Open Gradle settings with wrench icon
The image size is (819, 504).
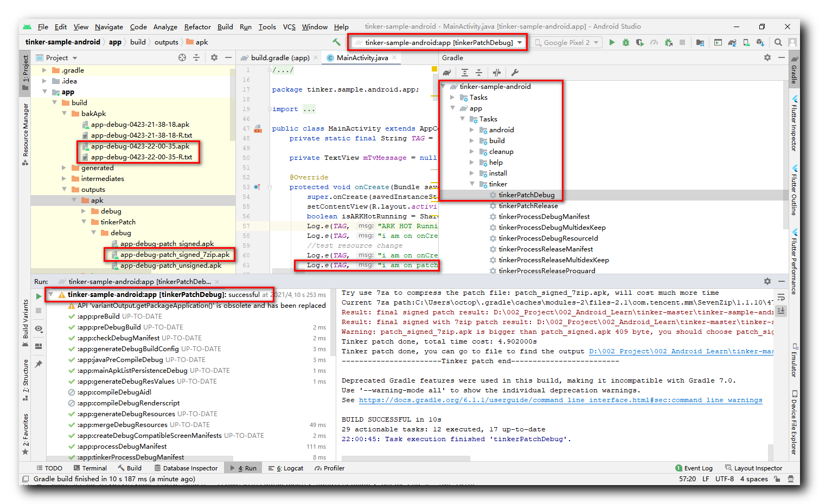click(515, 73)
